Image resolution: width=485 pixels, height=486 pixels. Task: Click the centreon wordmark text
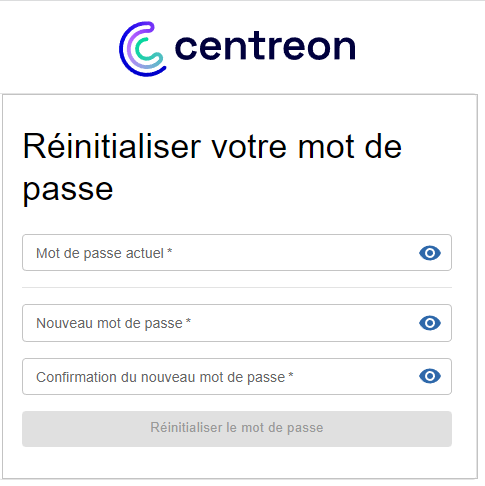point(265,47)
